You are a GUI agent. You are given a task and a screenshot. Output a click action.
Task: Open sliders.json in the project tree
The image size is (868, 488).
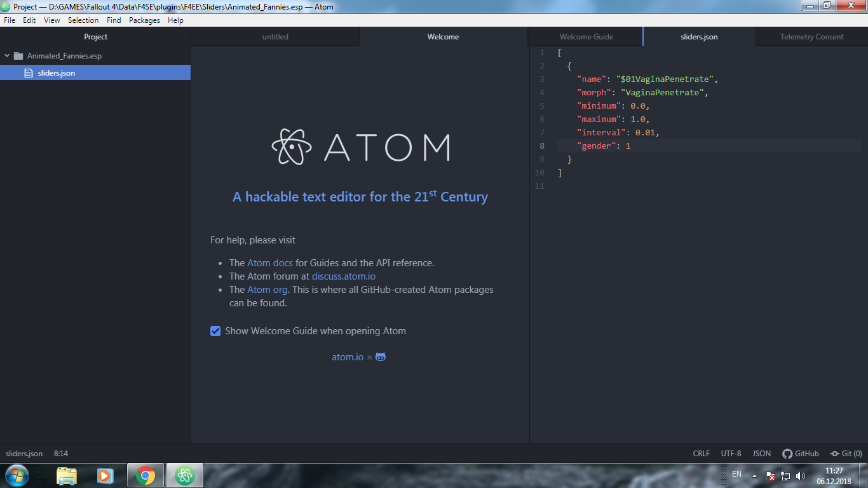pos(95,73)
